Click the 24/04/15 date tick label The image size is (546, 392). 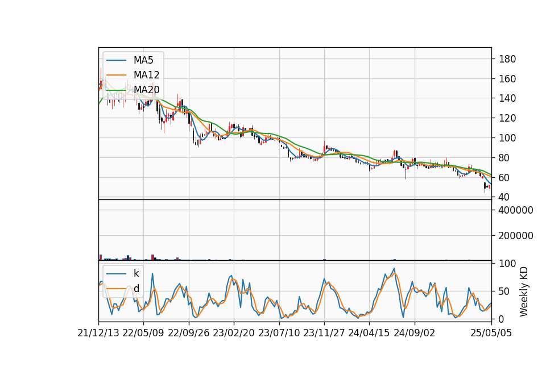click(x=369, y=333)
